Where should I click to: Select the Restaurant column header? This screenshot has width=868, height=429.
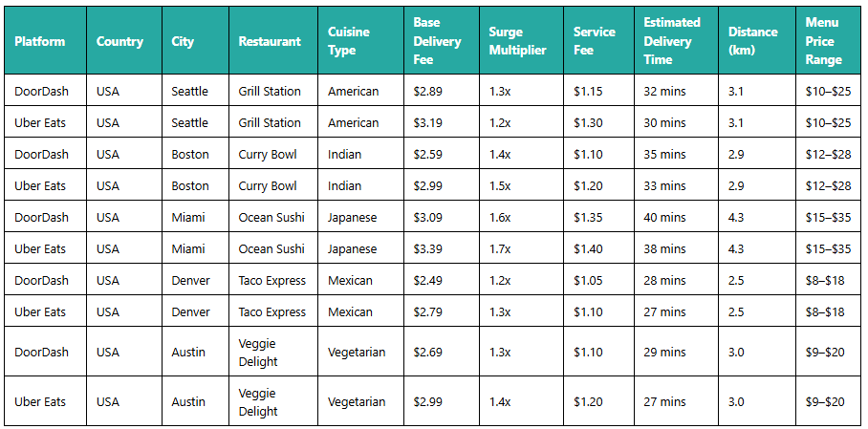coord(270,41)
